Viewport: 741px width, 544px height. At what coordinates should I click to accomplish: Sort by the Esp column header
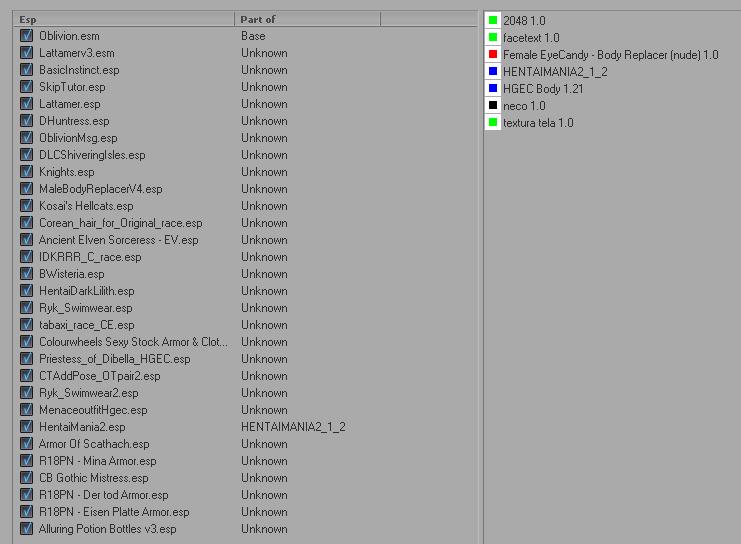click(x=124, y=19)
